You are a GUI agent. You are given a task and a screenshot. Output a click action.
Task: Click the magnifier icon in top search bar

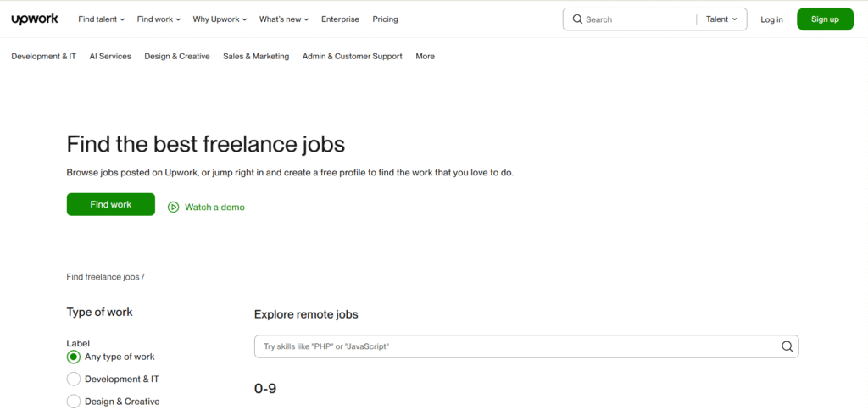point(577,19)
